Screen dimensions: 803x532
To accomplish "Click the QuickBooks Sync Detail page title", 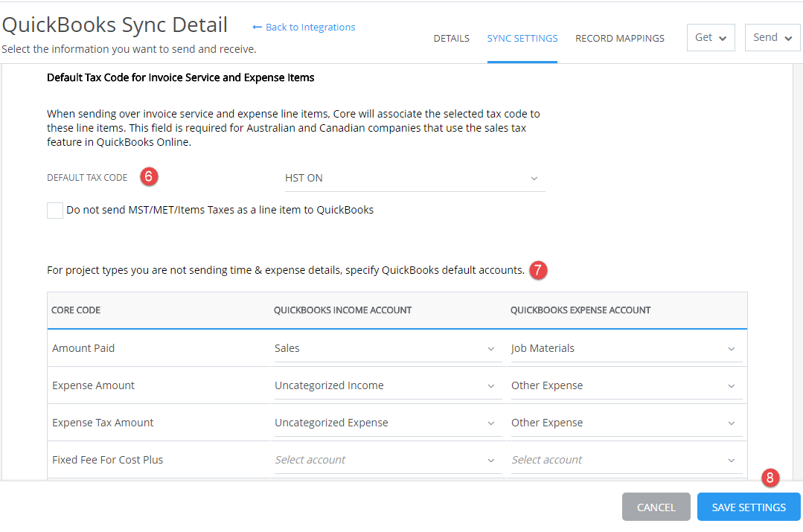I will click(115, 25).
